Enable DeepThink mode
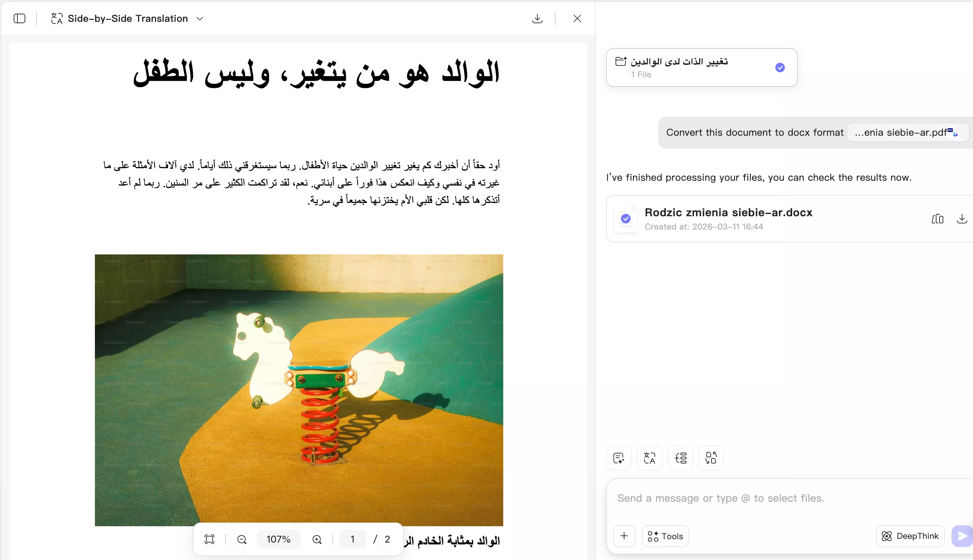 (910, 536)
